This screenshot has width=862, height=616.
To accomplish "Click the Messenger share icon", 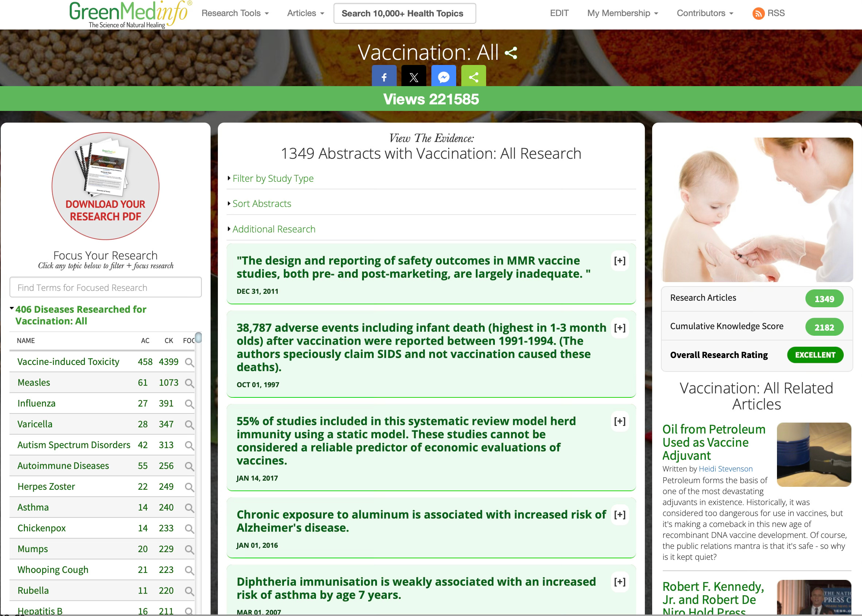I will click(443, 77).
